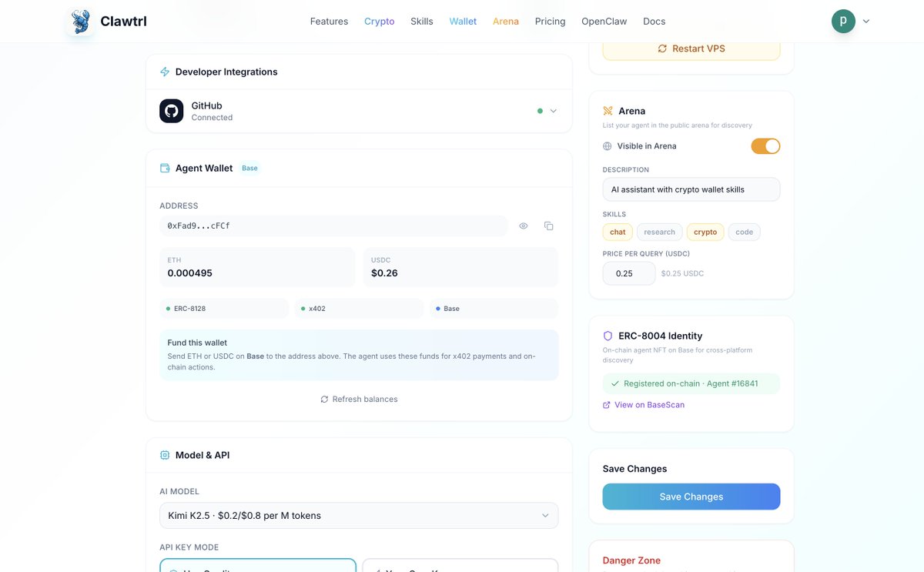Click the $0.25 USDC price hint
This screenshot has width=924, height=572.
coord(682,273)
